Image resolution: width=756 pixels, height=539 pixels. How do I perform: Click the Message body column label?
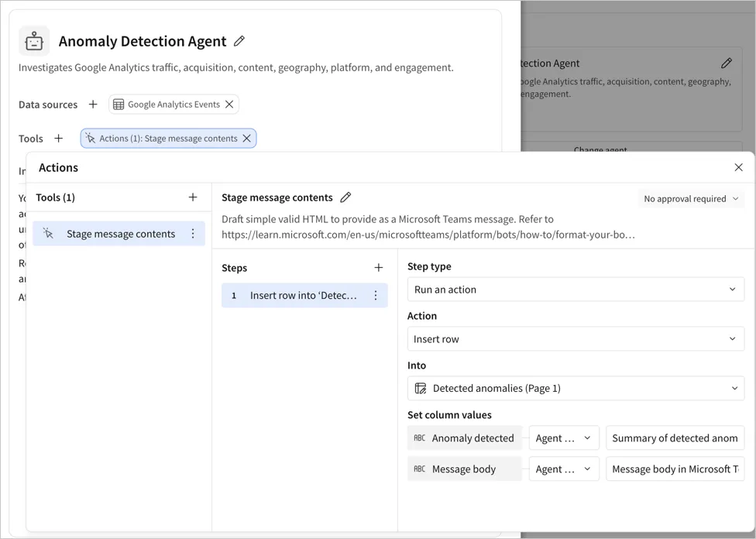tap(465, 469)
